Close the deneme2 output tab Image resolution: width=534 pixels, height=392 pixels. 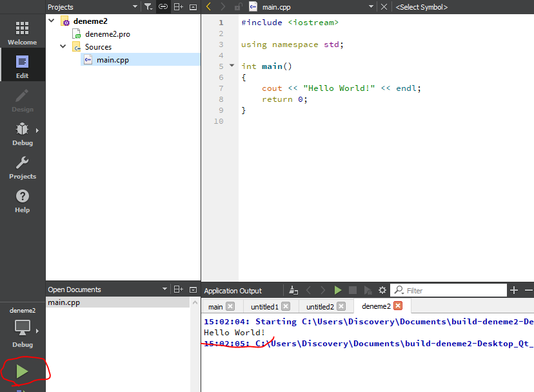click(398, 306)
